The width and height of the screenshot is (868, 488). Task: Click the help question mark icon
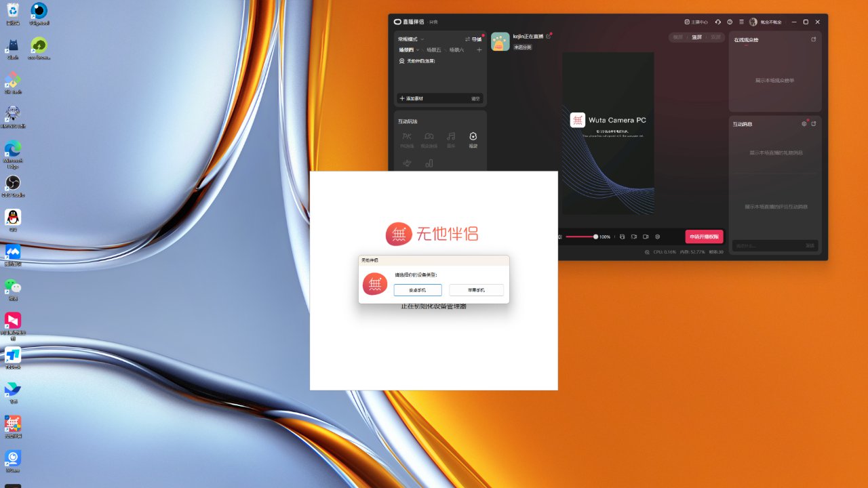(730, 22)
